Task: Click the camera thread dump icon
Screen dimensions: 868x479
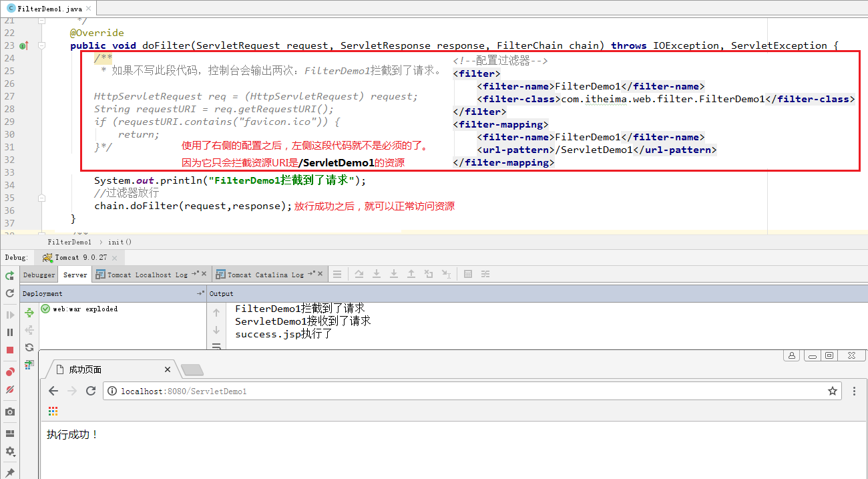Action: point(9,412)
